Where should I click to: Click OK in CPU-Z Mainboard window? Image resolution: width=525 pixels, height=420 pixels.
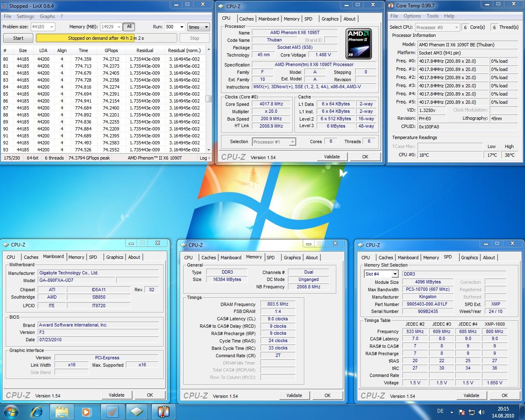(x=150, y=395)
